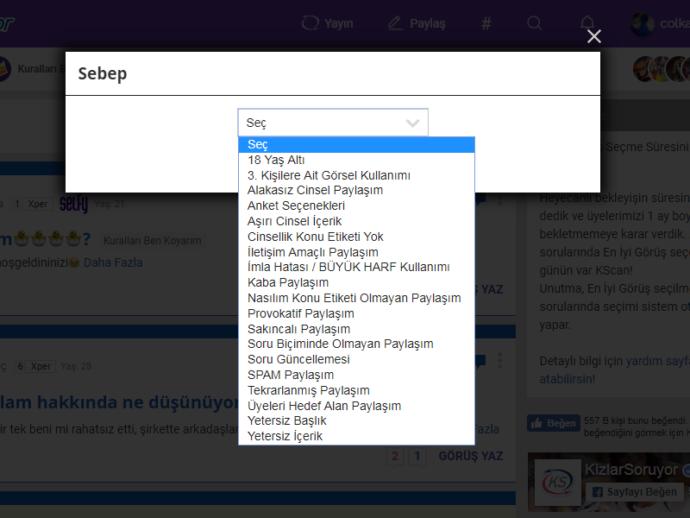Click the speech bubble icon on second post

tap(481, 361)
